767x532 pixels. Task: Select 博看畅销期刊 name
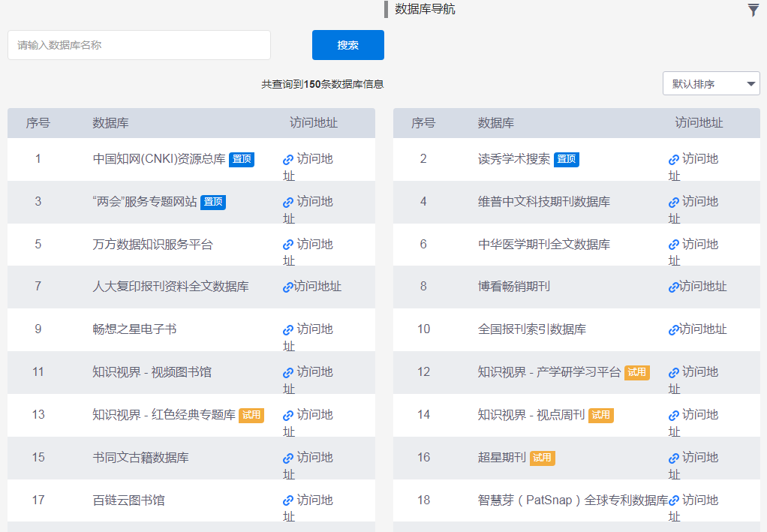point(513,286)
